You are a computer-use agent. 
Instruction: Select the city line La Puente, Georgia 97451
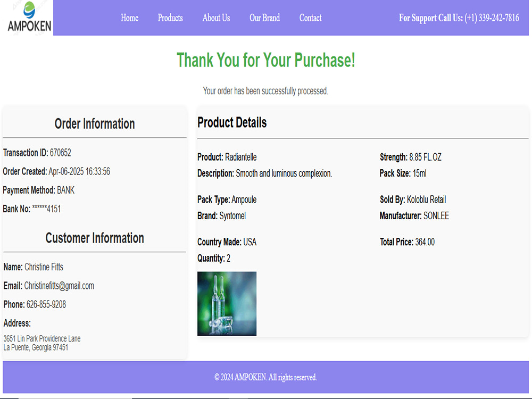tap(36, 347)
